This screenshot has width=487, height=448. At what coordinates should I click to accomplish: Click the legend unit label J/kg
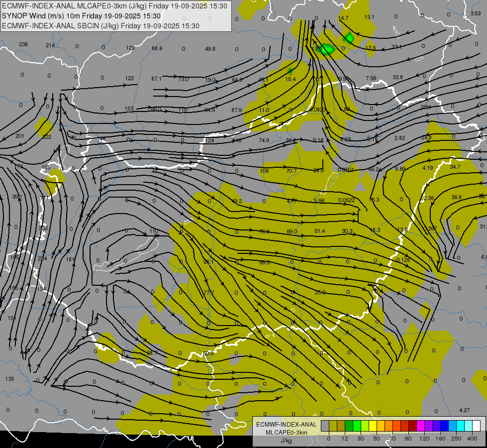click(x=286, y=440)
